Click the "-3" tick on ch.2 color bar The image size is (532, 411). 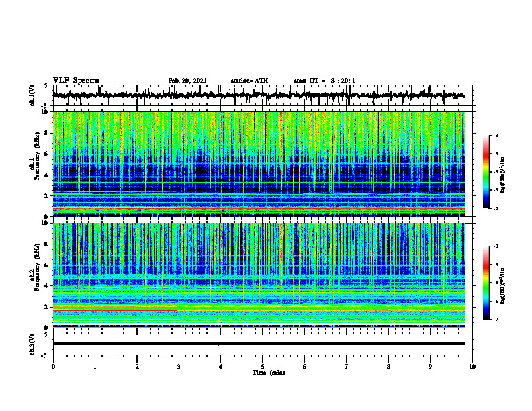click(496, 246)
